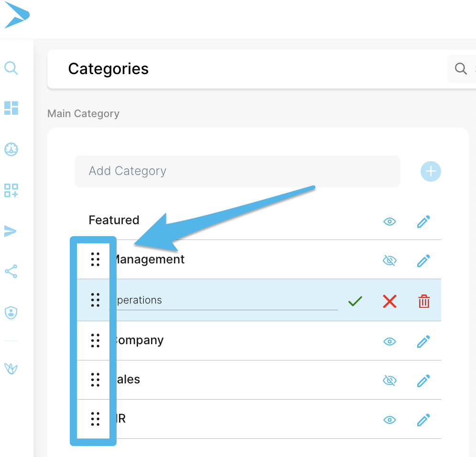Edit the Featured category name
476x457 pixels.
tap(423, 222)
